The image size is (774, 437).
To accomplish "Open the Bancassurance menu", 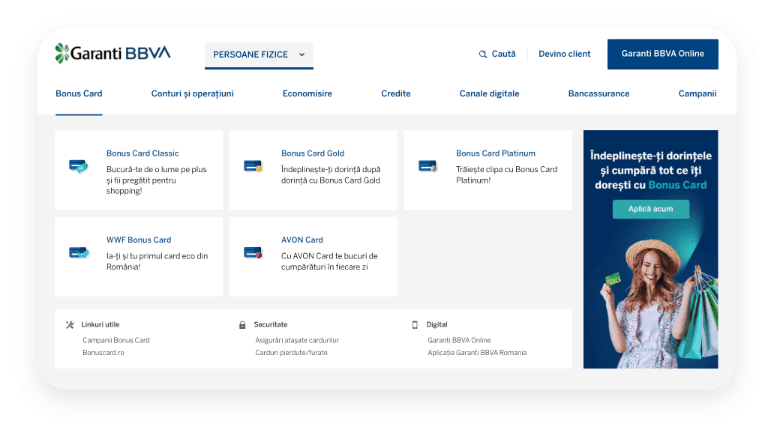I will [x=599, y=93].
